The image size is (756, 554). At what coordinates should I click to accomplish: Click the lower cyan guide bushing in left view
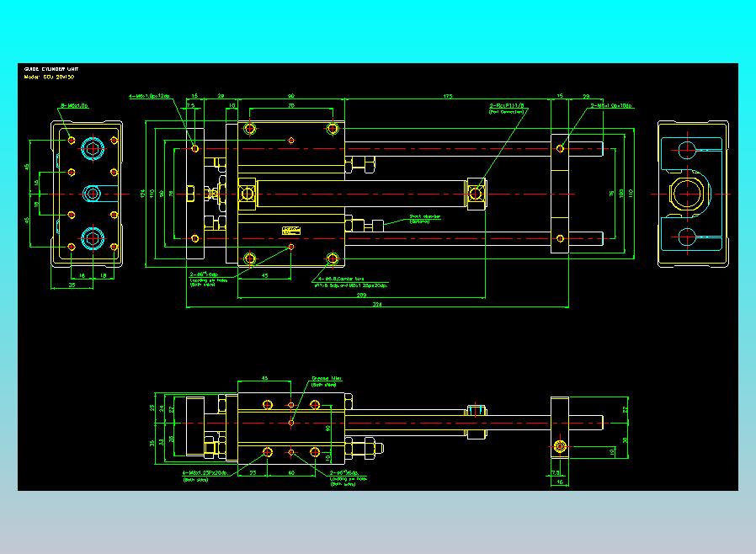coord(92,237)
